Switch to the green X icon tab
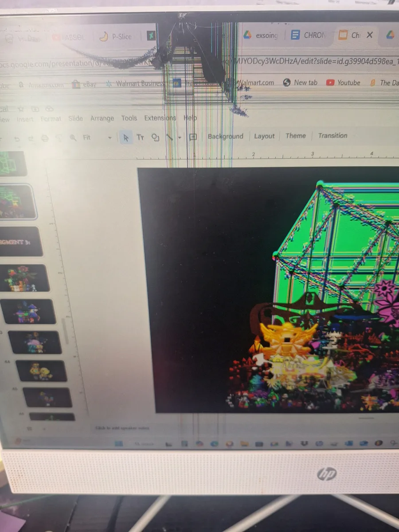 pos(151,36)
